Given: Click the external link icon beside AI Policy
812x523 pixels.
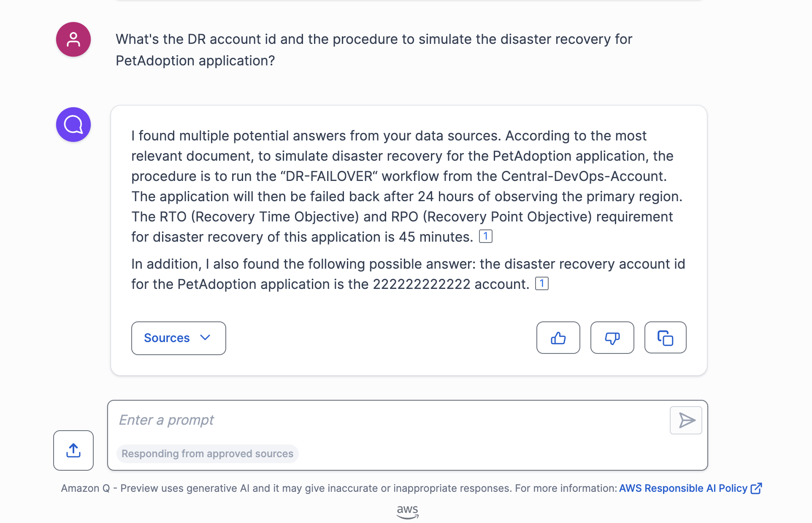Looking at the screenshot, I should [x=756, y=488].
